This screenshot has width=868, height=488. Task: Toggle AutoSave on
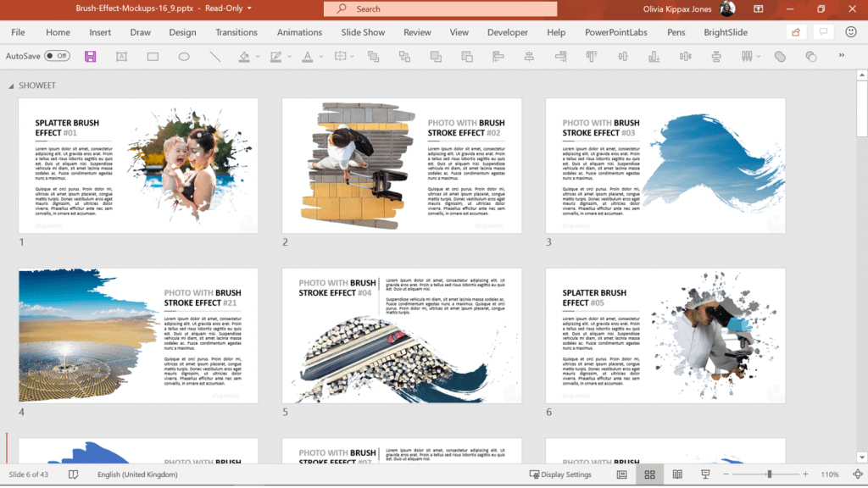pyautogui.click(x=57, y=54)
